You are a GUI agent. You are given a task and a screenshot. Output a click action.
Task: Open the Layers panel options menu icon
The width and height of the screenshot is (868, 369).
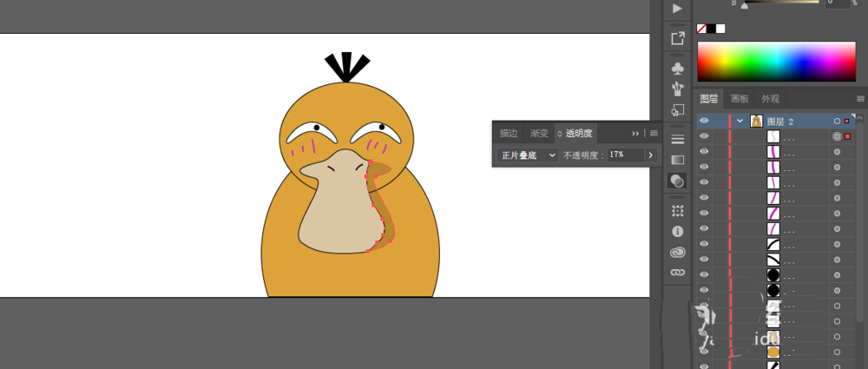click(860, 99)
